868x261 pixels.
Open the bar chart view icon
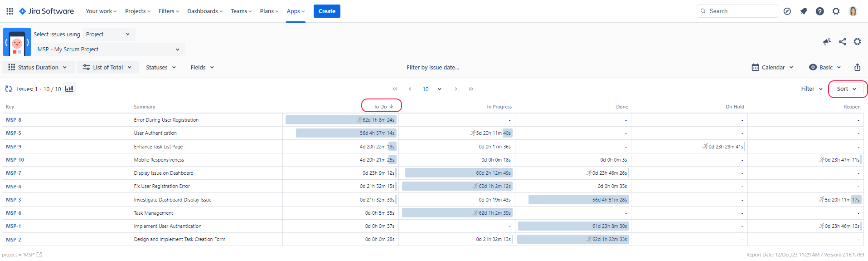pyautogui.click(x=69, y=89)
